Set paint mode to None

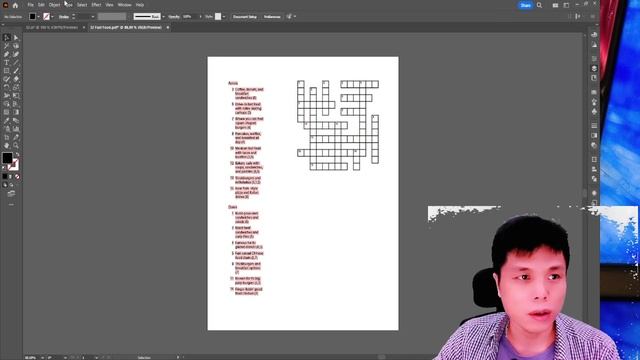[17, 177]
